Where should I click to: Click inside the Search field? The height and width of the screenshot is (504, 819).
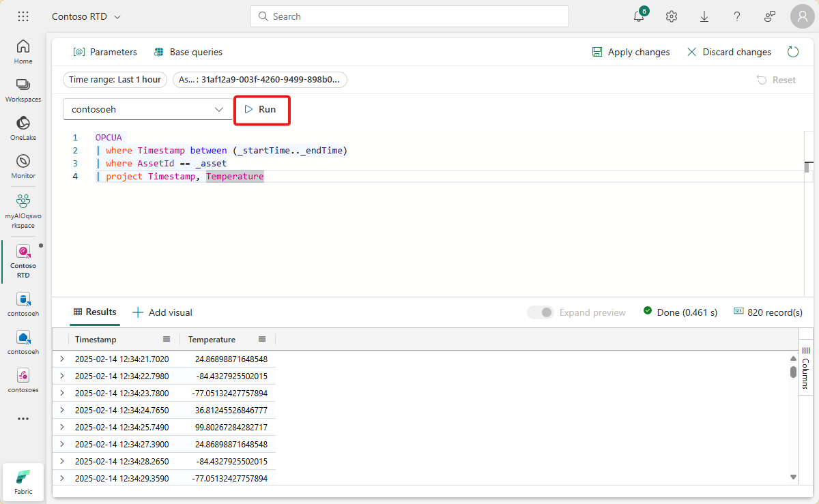pos(409,16)
